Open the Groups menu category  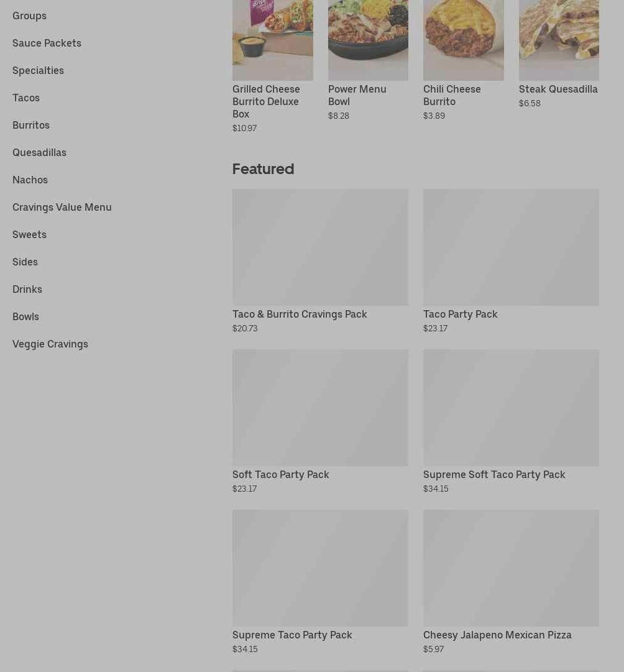[x=29, y=16]
